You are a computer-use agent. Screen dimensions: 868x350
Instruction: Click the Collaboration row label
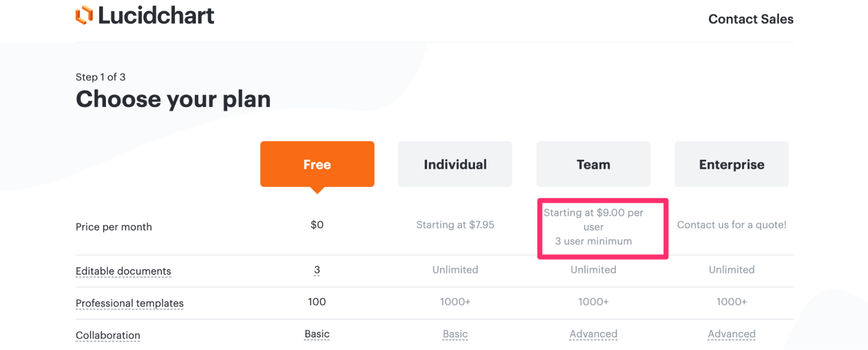coord(108,335)
